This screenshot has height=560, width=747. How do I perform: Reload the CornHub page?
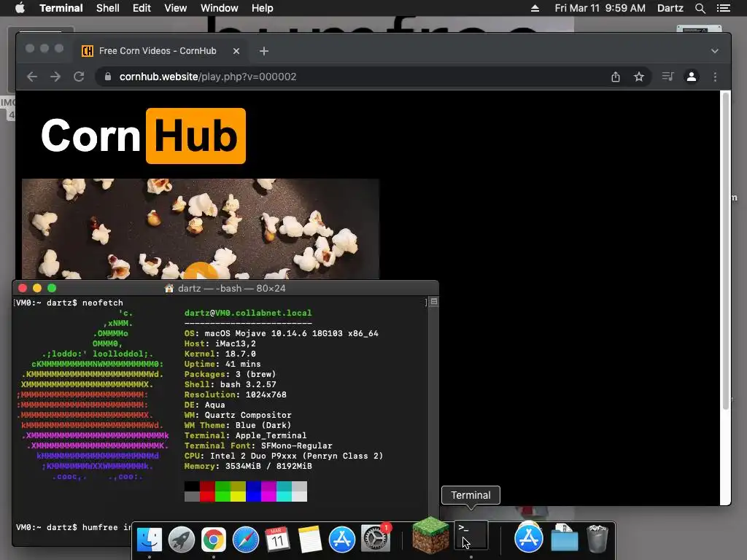point(79,77)
